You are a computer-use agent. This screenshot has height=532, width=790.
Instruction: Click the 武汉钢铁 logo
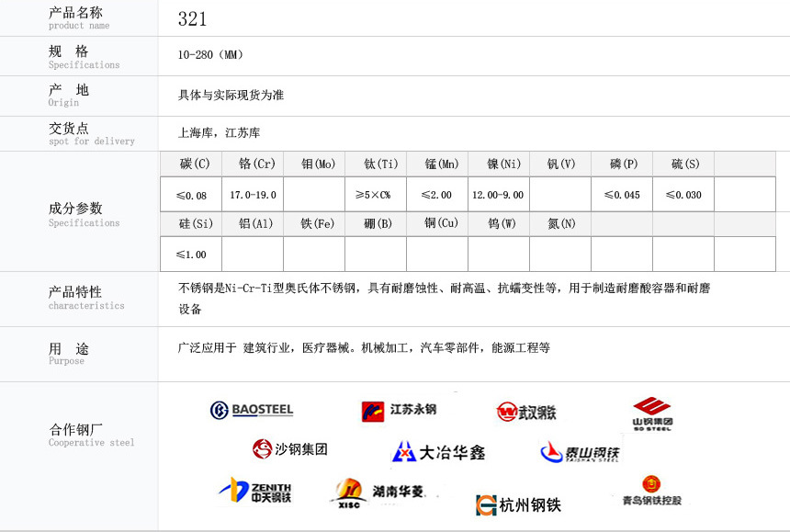(x=526, y=413)
